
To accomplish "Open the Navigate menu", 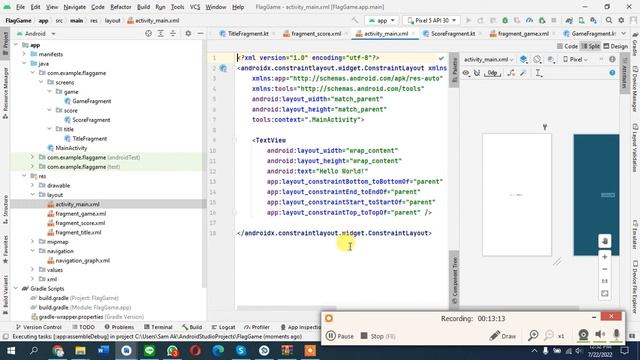I will coord(75,7).
